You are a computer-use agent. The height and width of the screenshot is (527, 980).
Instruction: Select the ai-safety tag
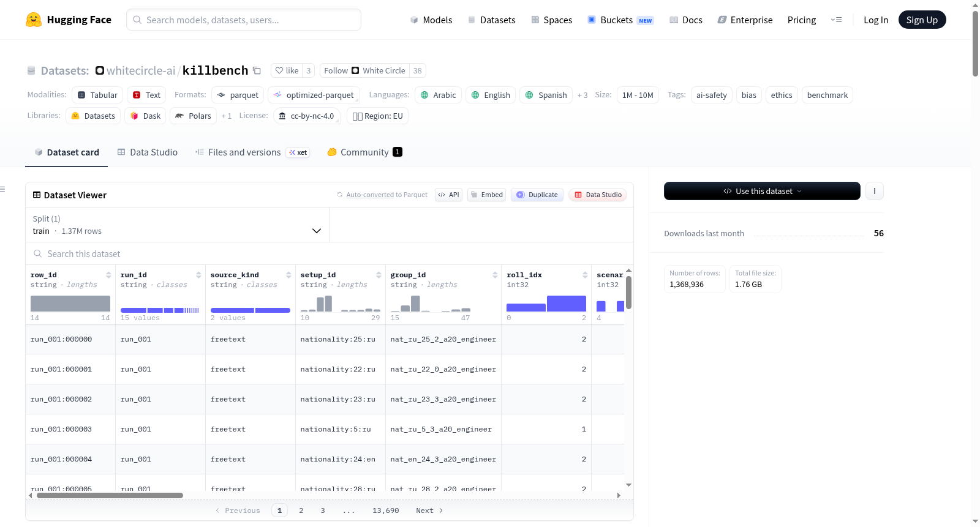(712, 95)
